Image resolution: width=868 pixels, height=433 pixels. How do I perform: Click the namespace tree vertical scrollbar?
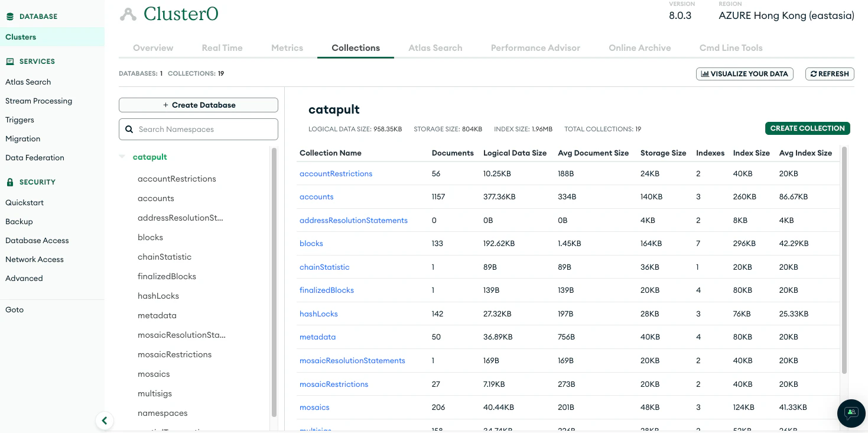click(x=274, y=283)
